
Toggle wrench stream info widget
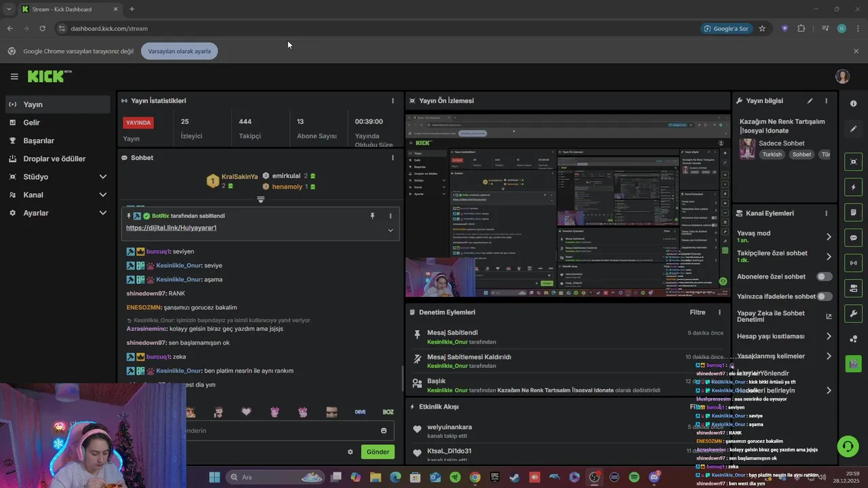point(854,314)
